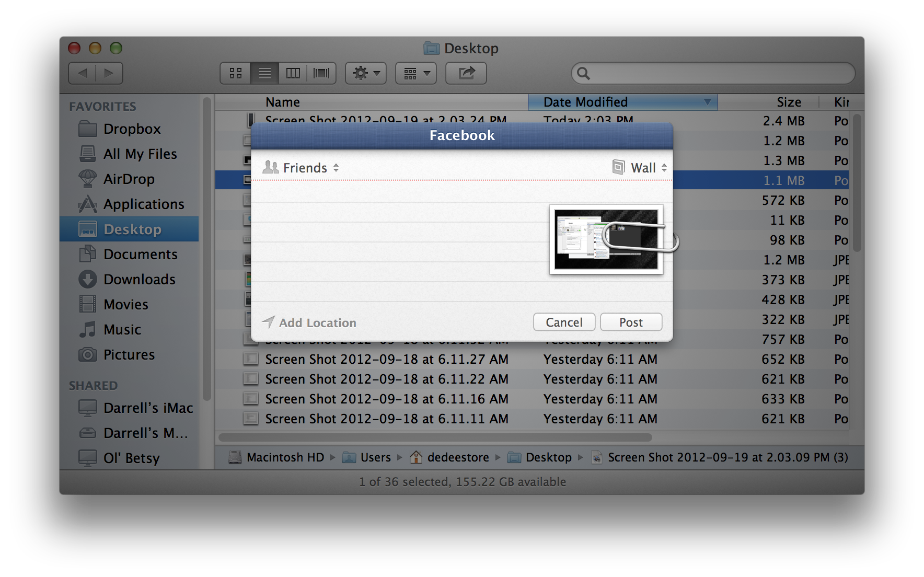Cancel the Facebook post
924x577 pixels.
564,322
